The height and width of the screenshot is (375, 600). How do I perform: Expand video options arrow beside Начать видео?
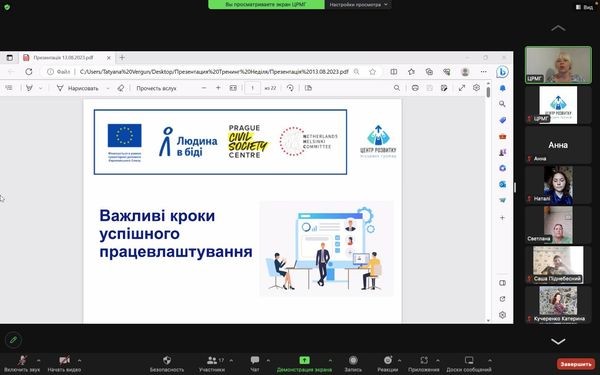coord(79,360)
